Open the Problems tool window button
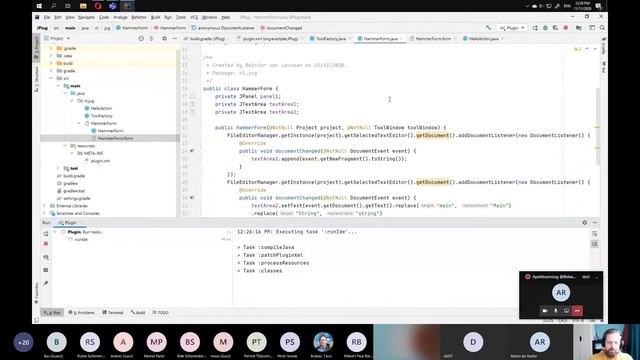 [82, 312]
